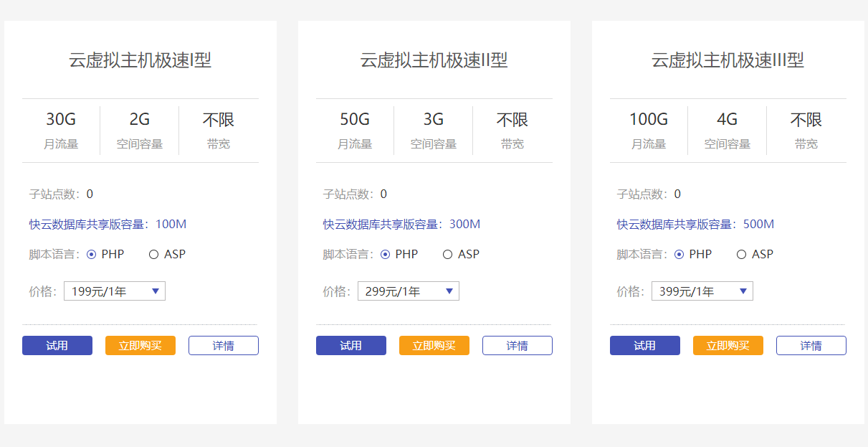Image resolution: width=868 pixels, height=447 pixels.
Task: Try out the 极速III型 plan
Action: [645, 346]
